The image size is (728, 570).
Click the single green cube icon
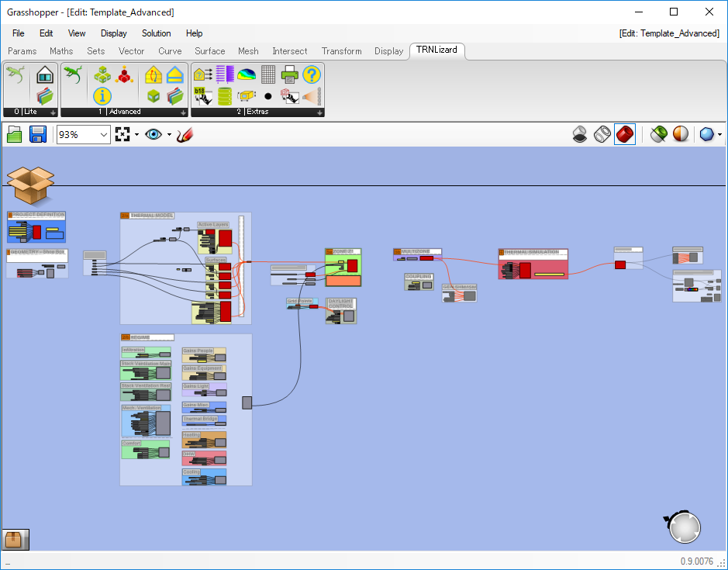click(154, 95)
